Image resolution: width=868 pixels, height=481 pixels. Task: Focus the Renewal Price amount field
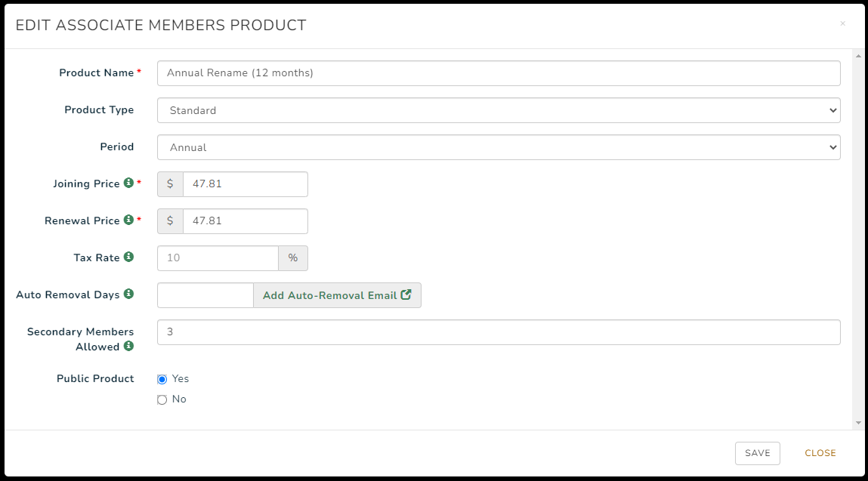[x=246, y=221]
